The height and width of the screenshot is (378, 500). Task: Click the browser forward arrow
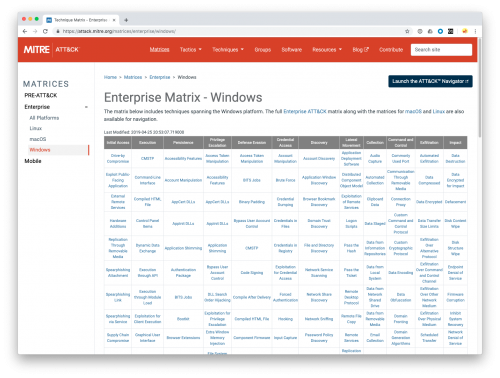coord(35,31)
